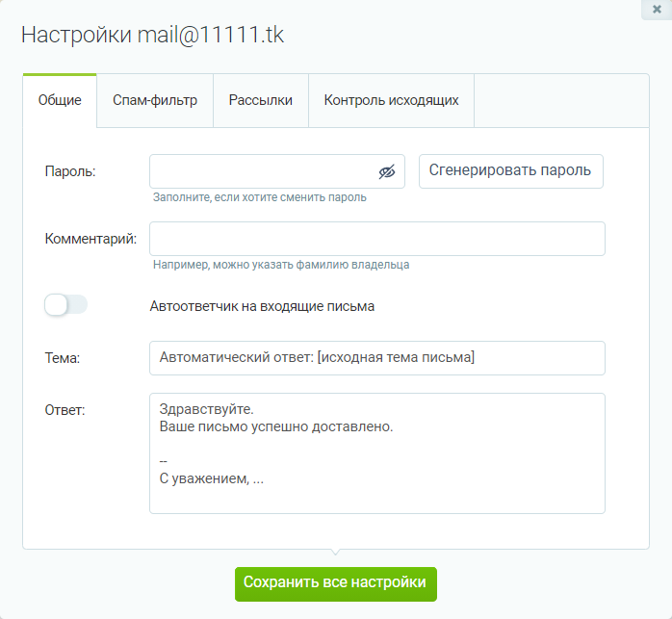Click the comment example hint text
The image size is (672, 619).
(281, 265)
